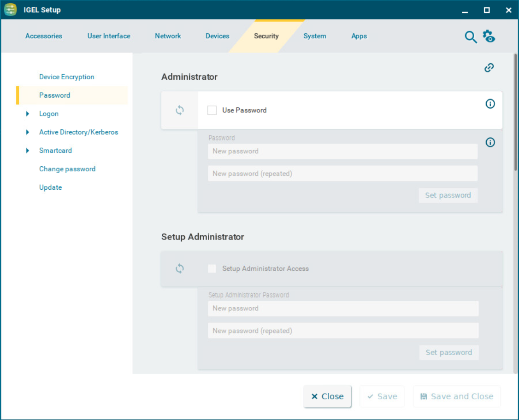Click info icon next to Password fields
Image resolution: width=519 pixels, height=420 pixels.
[490, 142]
